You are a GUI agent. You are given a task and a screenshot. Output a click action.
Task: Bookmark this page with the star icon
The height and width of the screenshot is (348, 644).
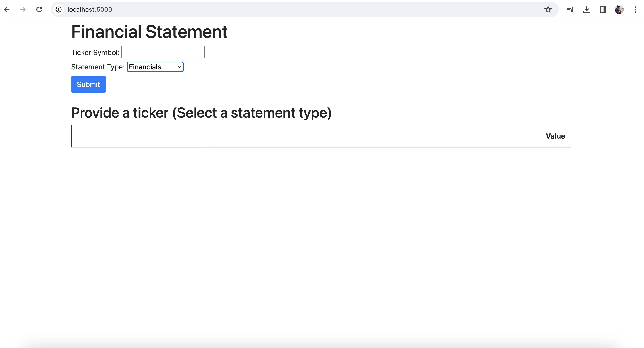click(548, 9)
